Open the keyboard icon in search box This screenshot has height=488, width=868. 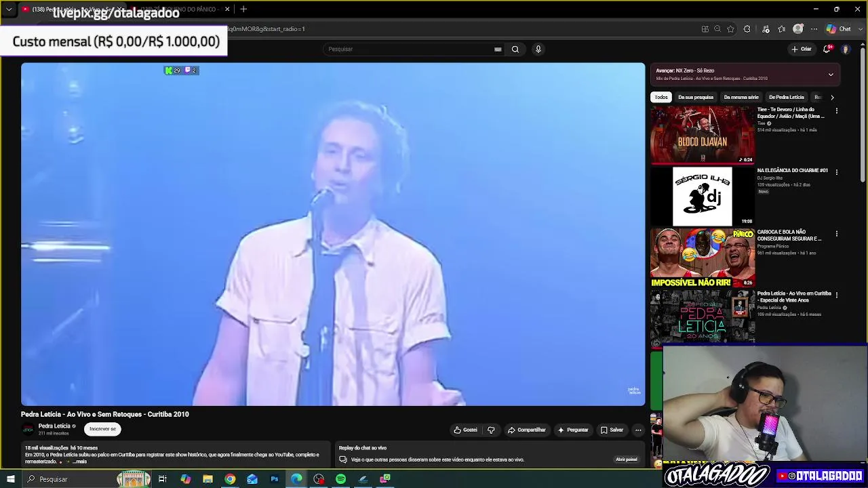point(498,49)
